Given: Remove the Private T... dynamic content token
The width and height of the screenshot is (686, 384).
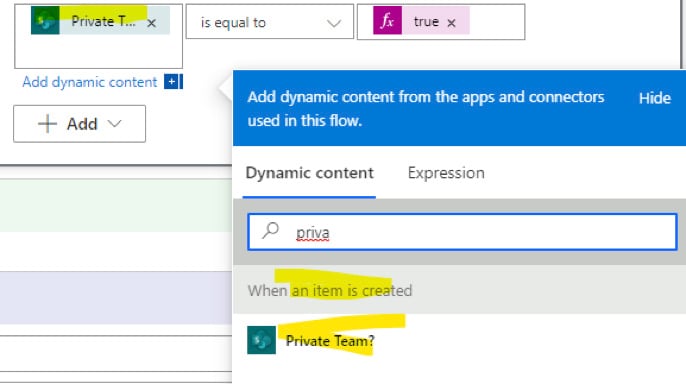Looking at the screenshot, I should (151, 23).
